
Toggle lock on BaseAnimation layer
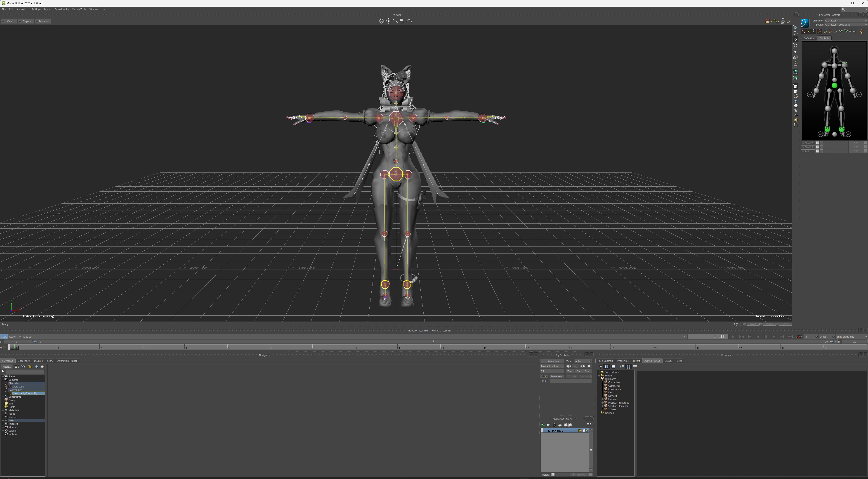coord(580,431)
